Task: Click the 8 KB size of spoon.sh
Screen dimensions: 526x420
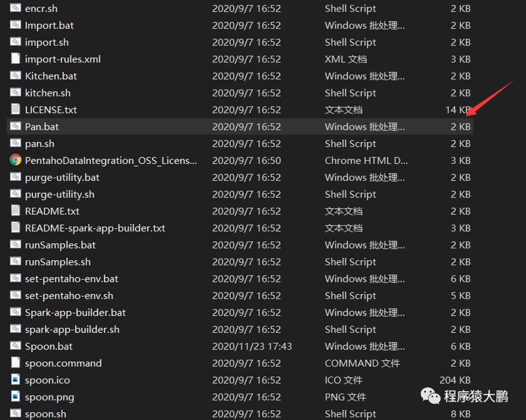Action: click(x=461, y=414)
